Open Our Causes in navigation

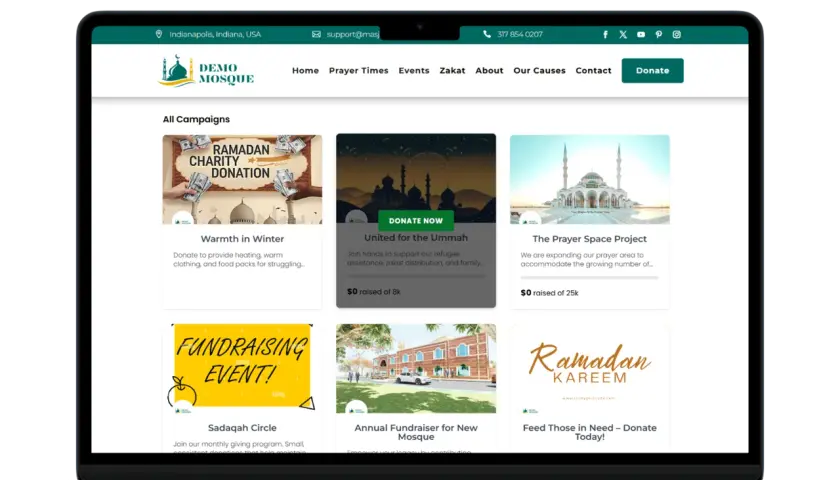539,71
